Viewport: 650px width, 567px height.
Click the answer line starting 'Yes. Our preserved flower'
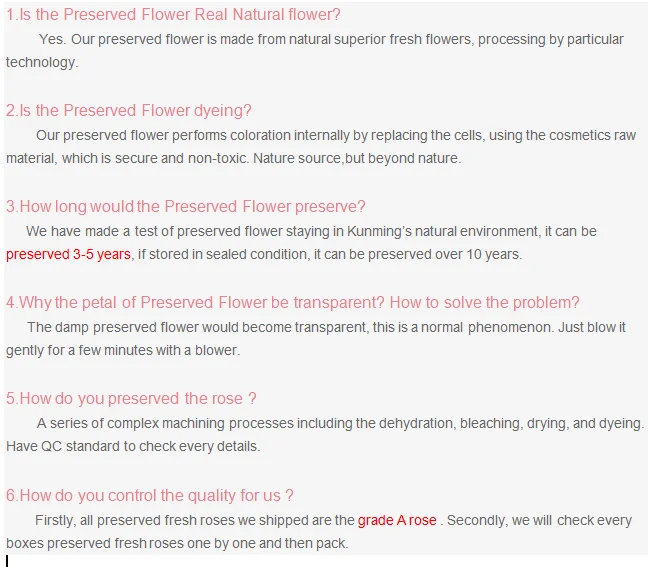pyautogui.click(x=330, y=39)
